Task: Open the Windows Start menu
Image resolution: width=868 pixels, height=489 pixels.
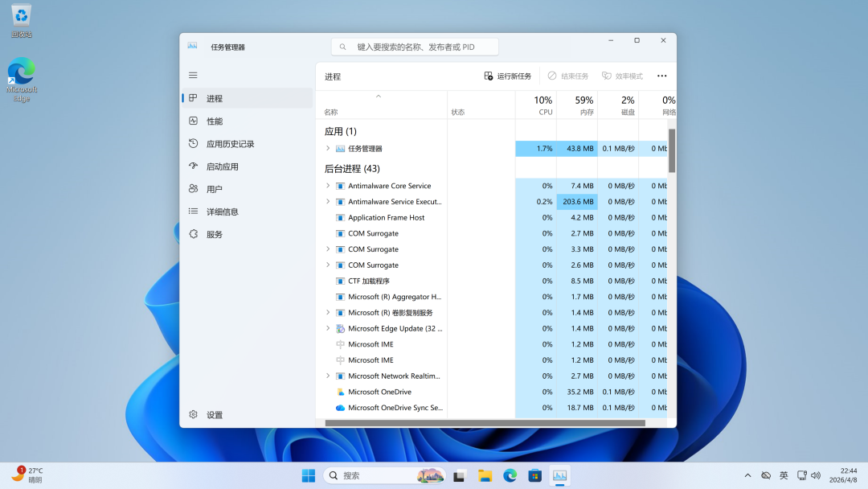Action: [x=309, y=475]
